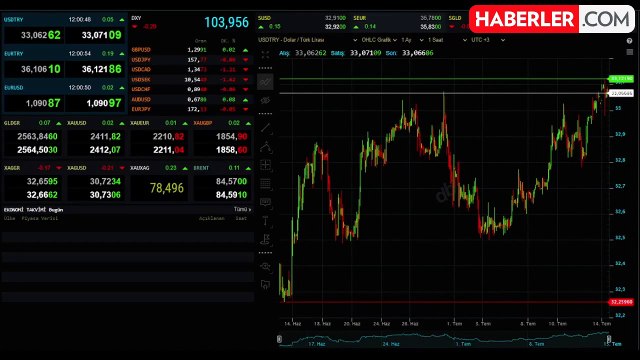Click the GBPUSD row up arrow
640x360 pixels.
click(245, 50)
